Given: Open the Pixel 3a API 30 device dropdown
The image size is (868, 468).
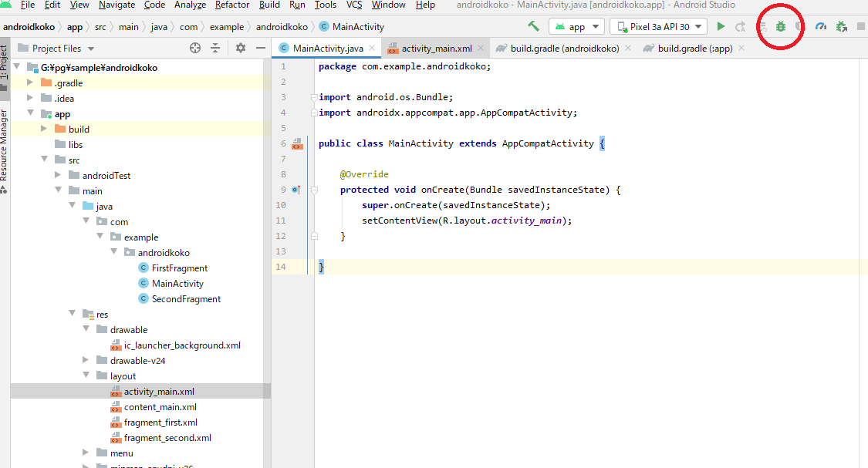Looking at the screenshot, I should 658,26.
